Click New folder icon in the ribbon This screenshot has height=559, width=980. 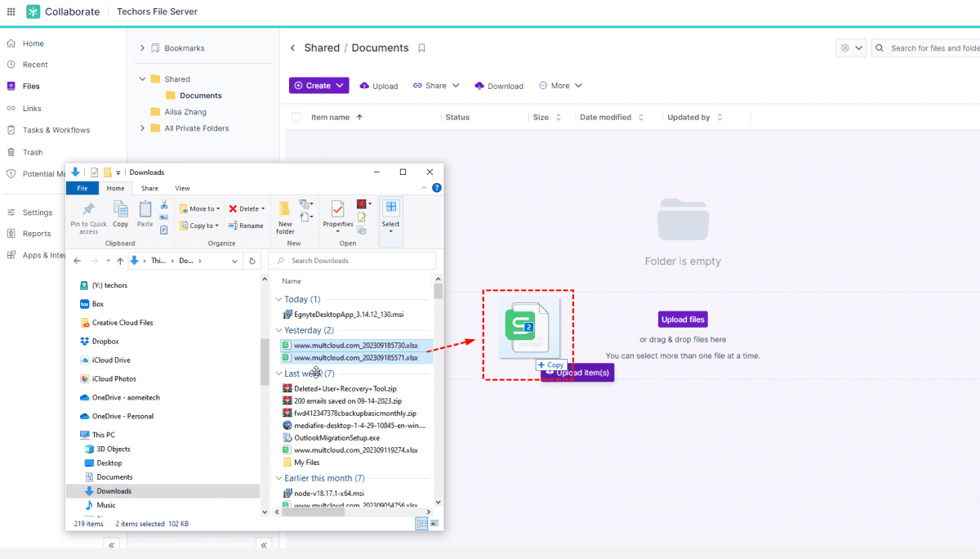coord(285,217)
